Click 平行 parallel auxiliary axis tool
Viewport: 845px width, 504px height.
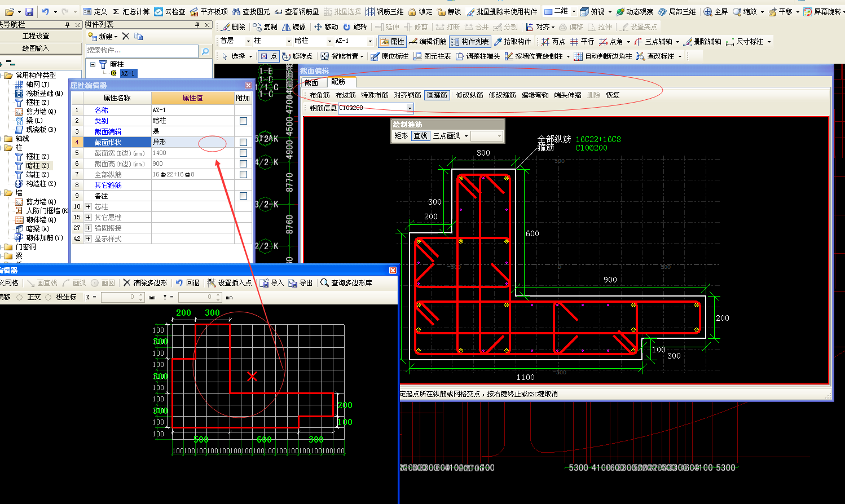point(582,41)
